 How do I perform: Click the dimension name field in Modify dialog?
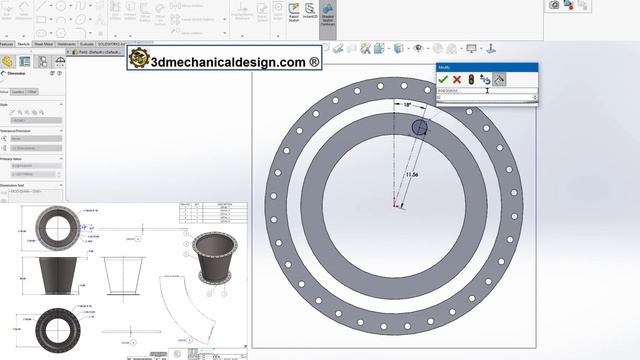pos(487,91)
